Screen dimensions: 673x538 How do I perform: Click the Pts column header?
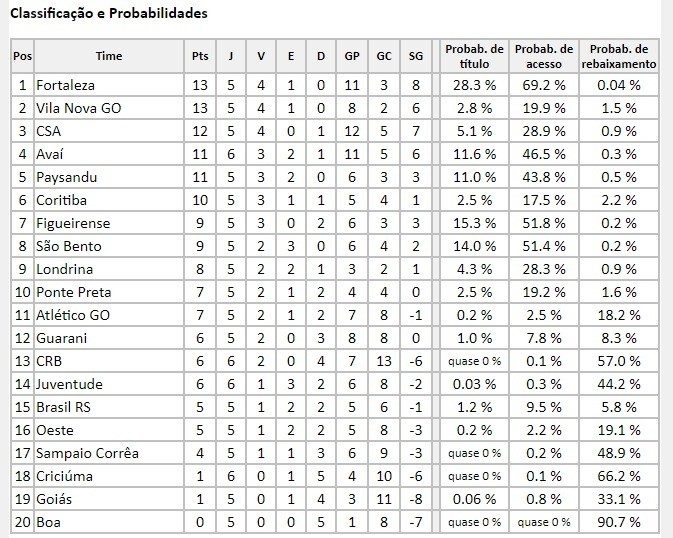200,56
